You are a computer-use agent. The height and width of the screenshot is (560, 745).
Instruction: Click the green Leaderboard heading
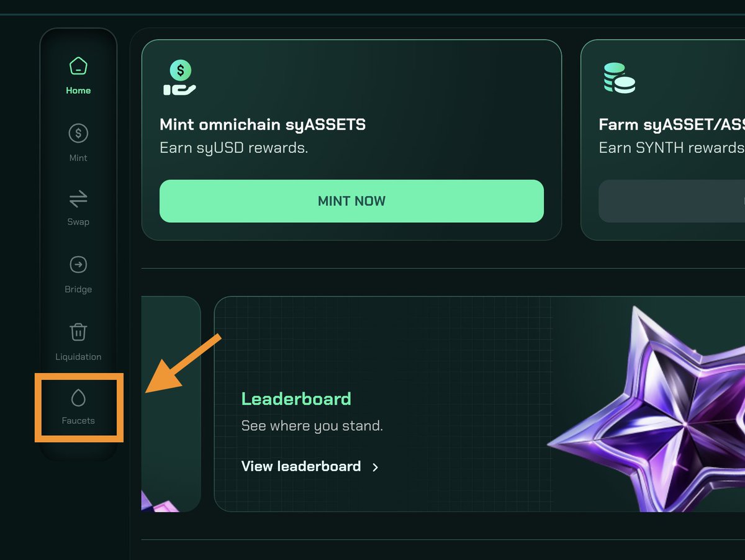296,399
